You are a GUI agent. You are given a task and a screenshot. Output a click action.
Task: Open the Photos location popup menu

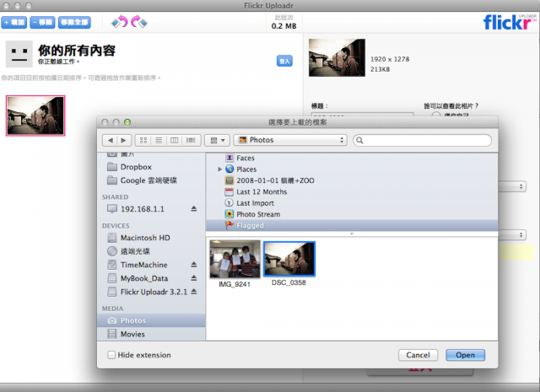click(x=290, y=140)
